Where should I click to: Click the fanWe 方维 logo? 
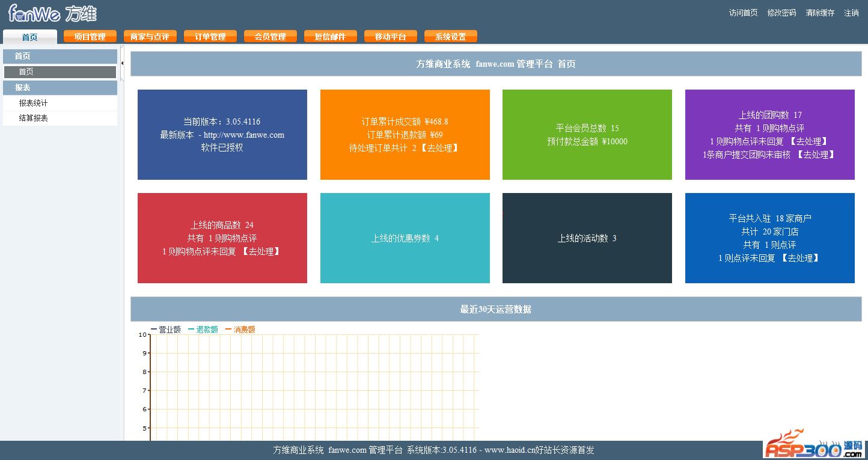click(x=52, y=13)
